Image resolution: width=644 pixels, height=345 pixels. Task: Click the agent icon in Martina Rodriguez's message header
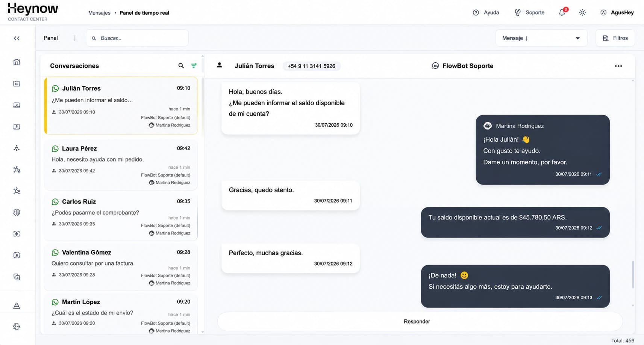tap(488, 126)
